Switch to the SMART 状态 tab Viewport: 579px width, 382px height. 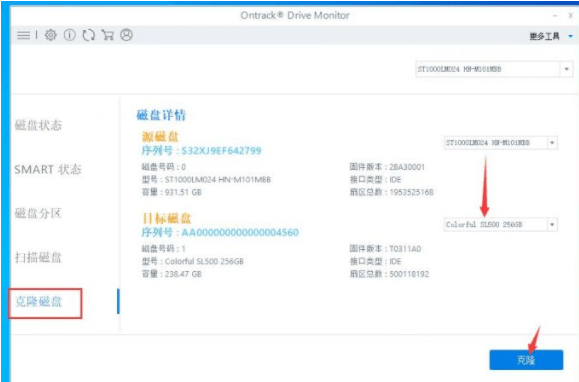48,169
